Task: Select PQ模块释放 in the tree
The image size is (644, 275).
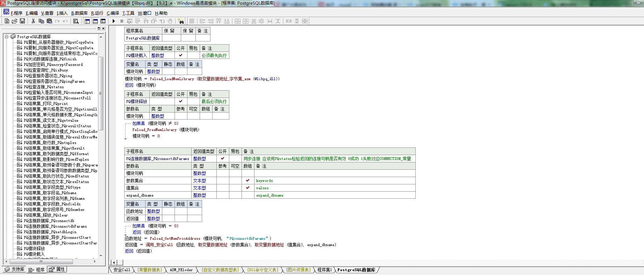Action: pos(34,249)
